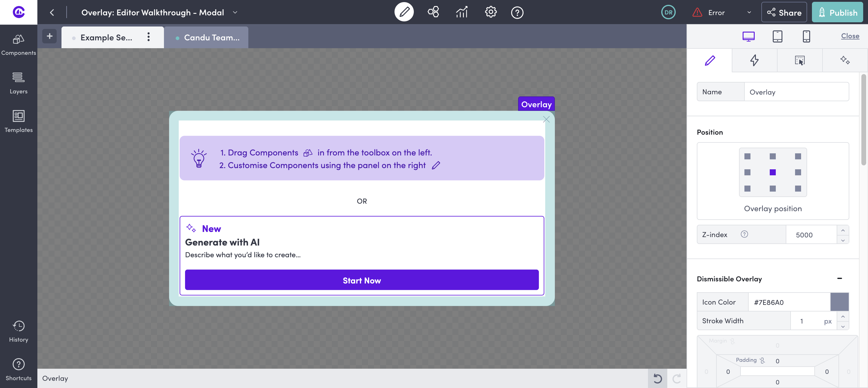The image size is (868, 388).
Task: Click the Publish button
Action: click(x=838, y=12)
